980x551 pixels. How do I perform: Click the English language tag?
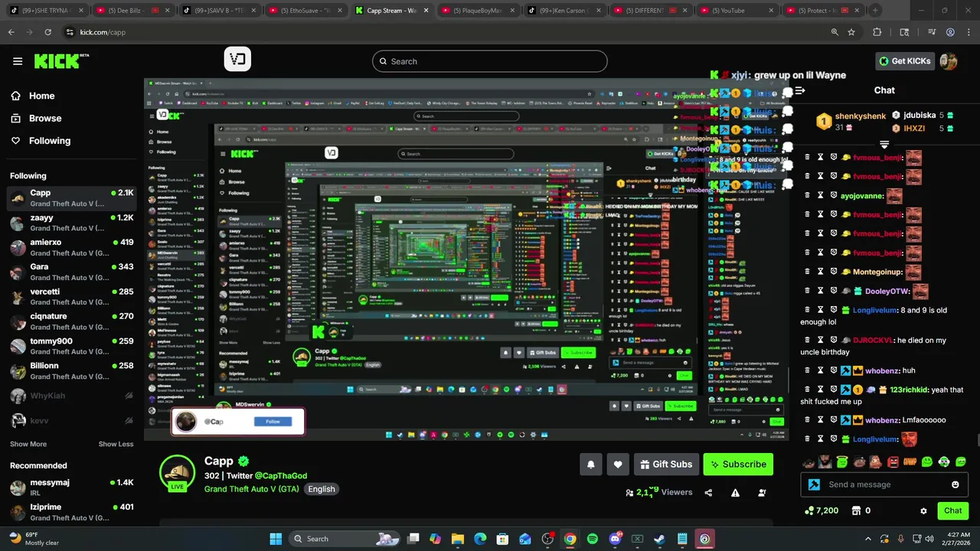pyautogui.click(x=322, y=489)
